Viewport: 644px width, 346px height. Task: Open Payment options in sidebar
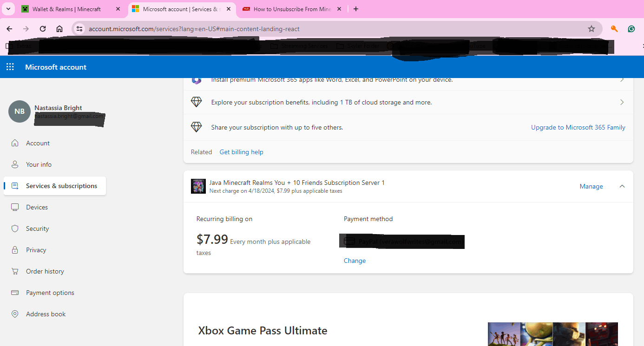55,293
